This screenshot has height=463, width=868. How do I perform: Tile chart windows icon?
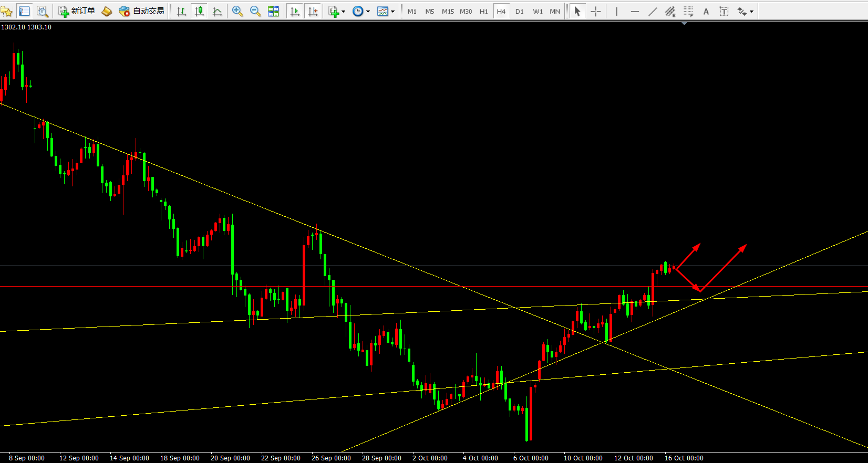point(273,11)
